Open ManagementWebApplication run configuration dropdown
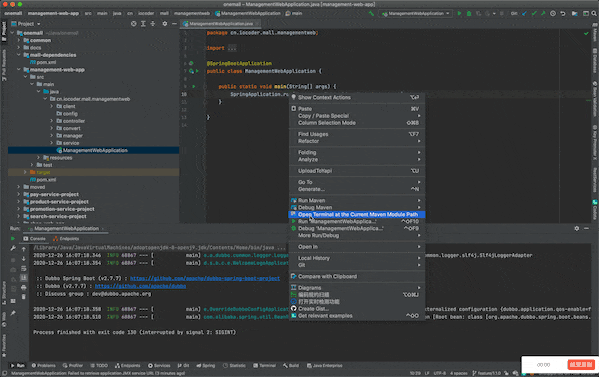Image resolution: width=599 pixels, height=377 pixels. pyautogui.click(x=416, y=13)
